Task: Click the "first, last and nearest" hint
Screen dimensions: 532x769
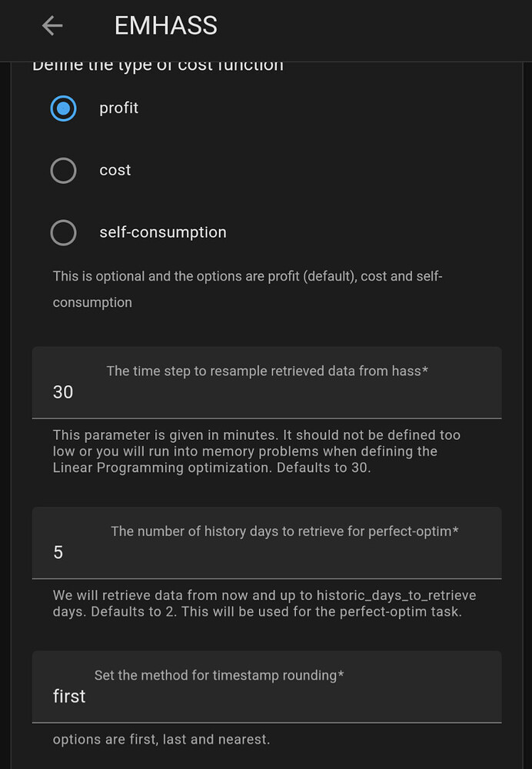Action: pos(161,740)
